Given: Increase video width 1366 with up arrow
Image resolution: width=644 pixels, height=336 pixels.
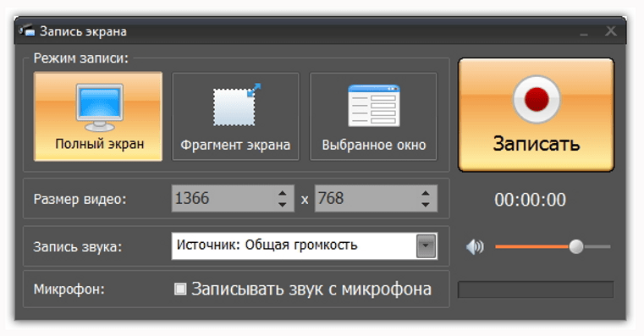Looking at the screenshot, I should [x=282, y=193].
